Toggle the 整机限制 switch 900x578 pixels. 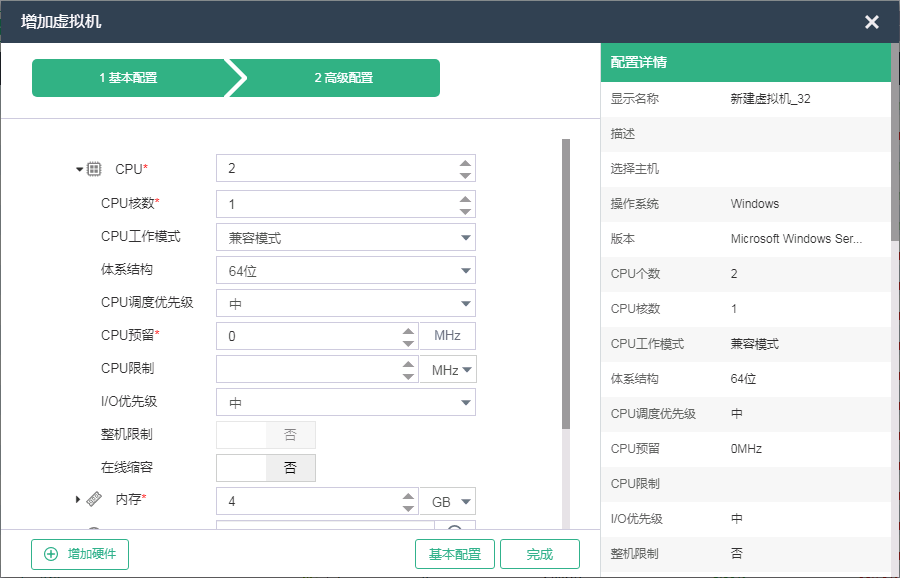tap(266, 435)
